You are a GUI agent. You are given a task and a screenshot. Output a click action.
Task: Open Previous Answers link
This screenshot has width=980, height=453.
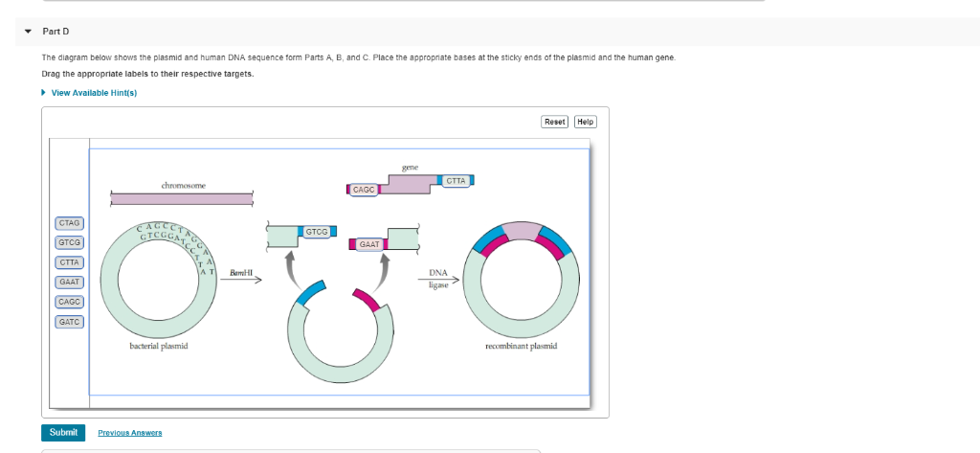130,433
